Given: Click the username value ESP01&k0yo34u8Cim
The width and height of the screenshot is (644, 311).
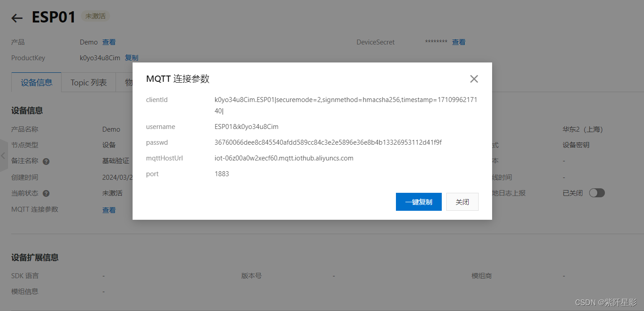Looking at the screenshot, I should (x=246, y=126).
